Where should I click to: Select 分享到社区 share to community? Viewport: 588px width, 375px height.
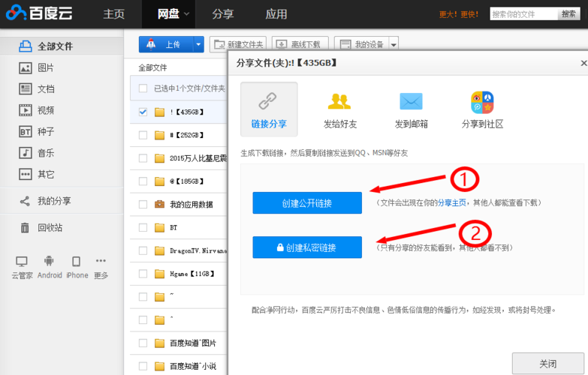click(x=482, y=109)
